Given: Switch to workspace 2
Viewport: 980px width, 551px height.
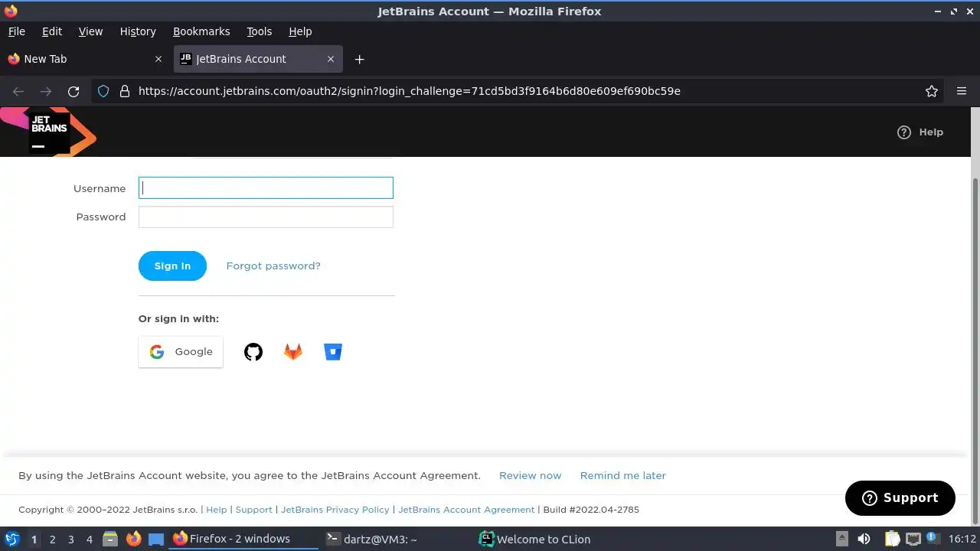Looking at the screenshot, I should coord(52,540).
